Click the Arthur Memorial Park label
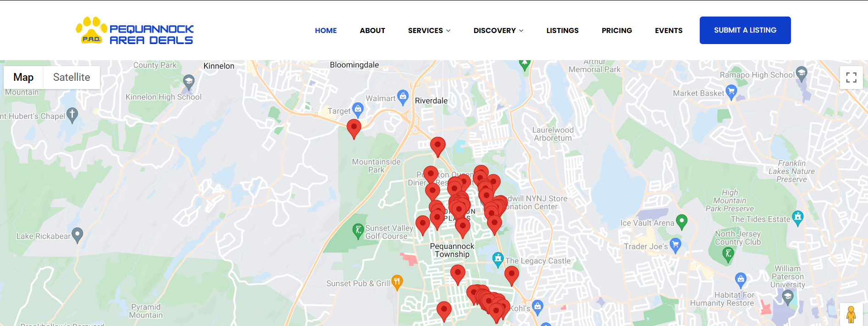Viewport: 868px width, 326px height. tap(595, 66)
